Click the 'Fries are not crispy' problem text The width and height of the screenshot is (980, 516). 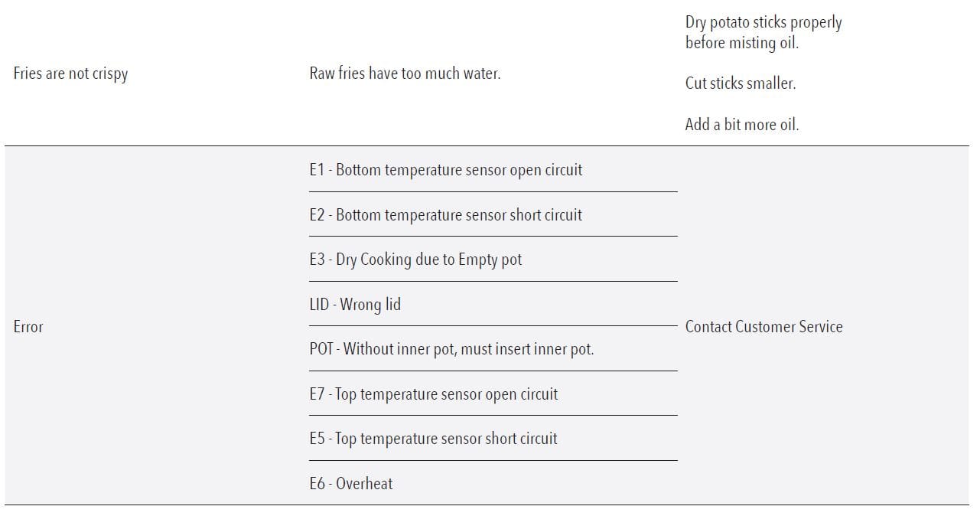[x=70, y=74]
